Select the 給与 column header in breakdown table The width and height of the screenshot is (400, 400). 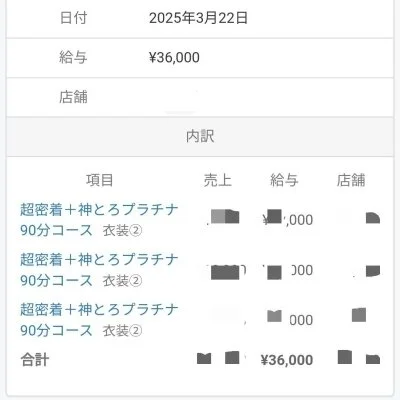tap(284, 180)
